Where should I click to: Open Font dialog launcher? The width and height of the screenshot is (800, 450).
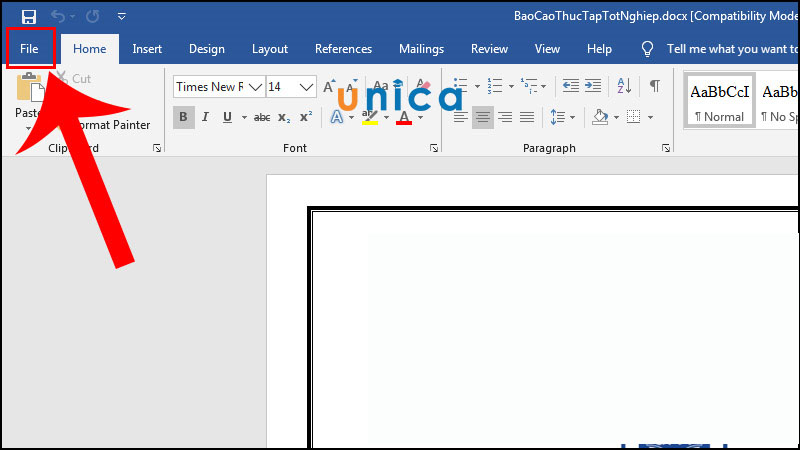[434, 148]
